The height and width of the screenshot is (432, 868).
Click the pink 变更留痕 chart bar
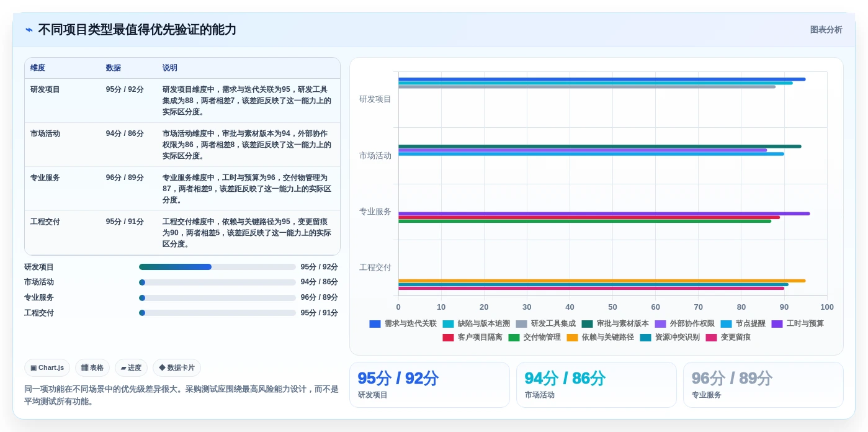click(591, 288)
